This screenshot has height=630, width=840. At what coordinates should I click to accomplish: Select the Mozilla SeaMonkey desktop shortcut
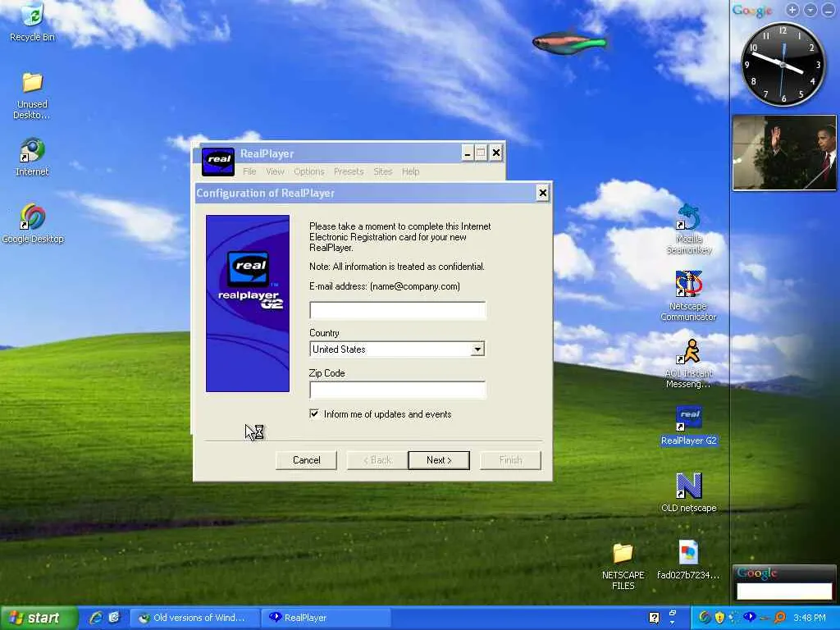point(689,230)
